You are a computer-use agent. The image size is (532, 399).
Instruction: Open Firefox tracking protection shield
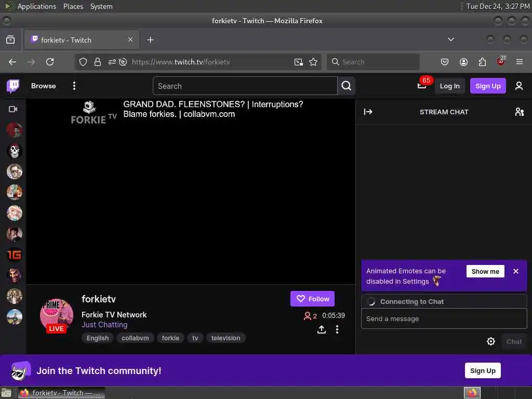[x=83, y=62]
